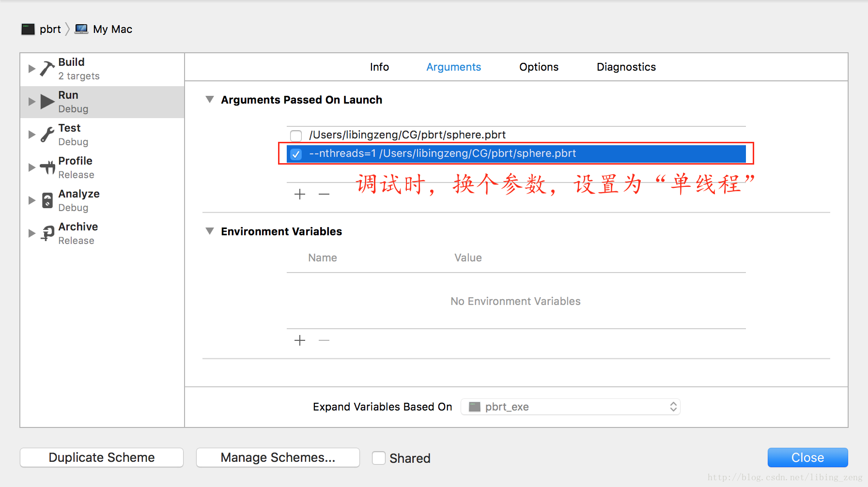Open Expand Variables Based On dropdown

[571, 407]
